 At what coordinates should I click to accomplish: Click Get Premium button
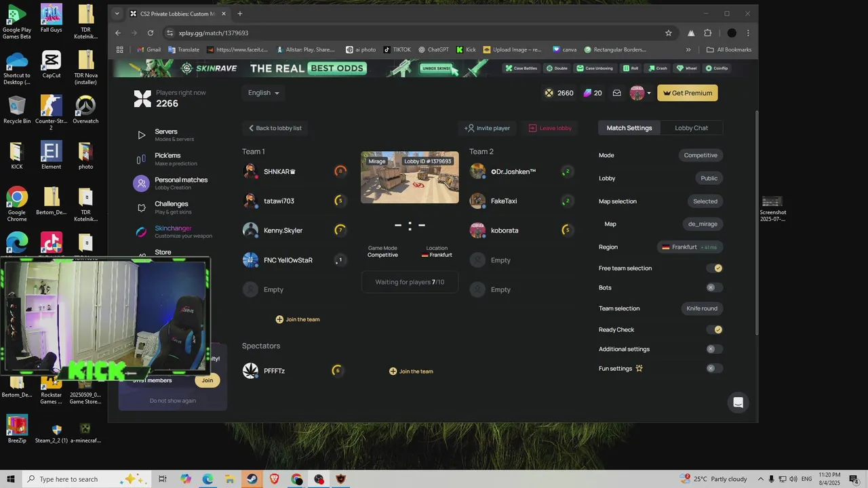tap(688, 93)
